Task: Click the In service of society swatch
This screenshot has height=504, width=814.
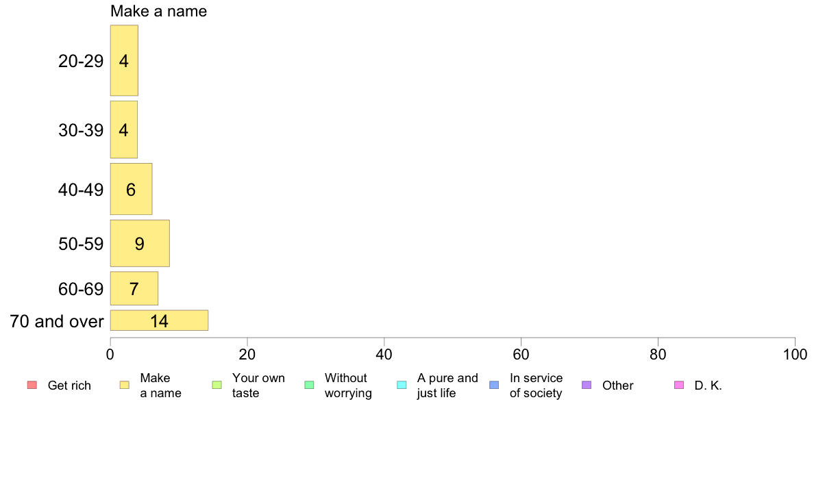Action: pos(494,385)
